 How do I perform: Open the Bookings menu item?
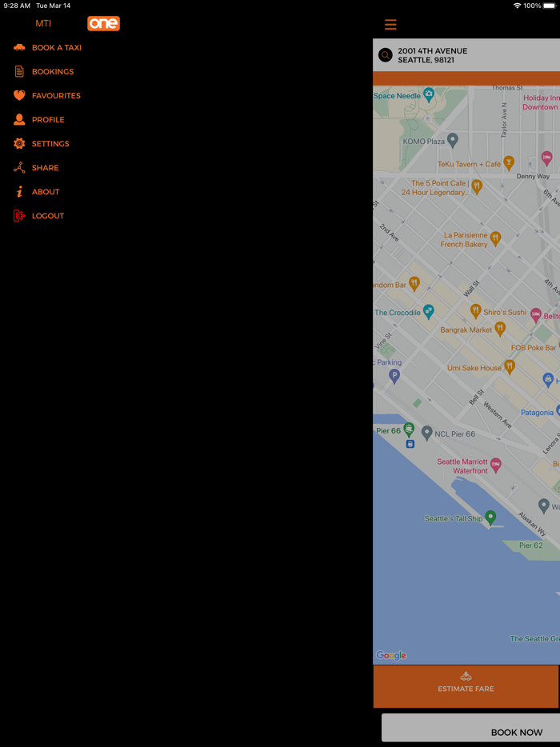53,71
